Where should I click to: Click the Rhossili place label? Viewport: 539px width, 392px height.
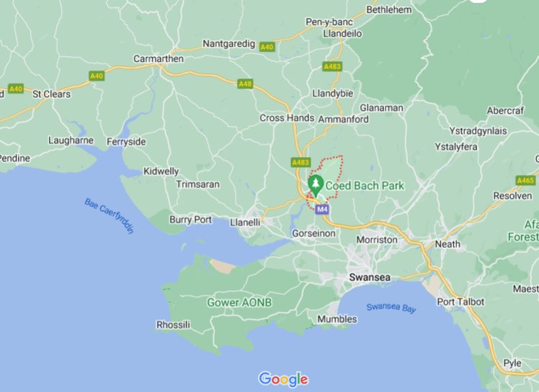173,325
